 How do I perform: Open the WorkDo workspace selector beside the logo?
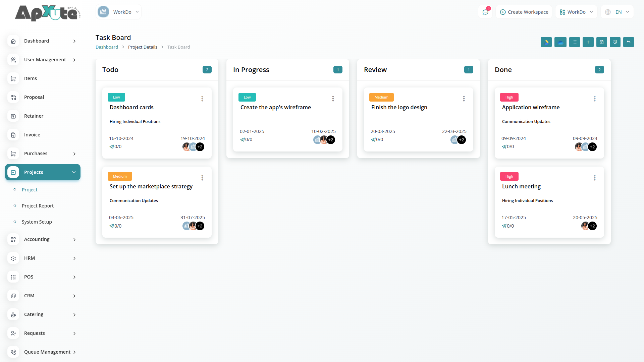[118, 12]
